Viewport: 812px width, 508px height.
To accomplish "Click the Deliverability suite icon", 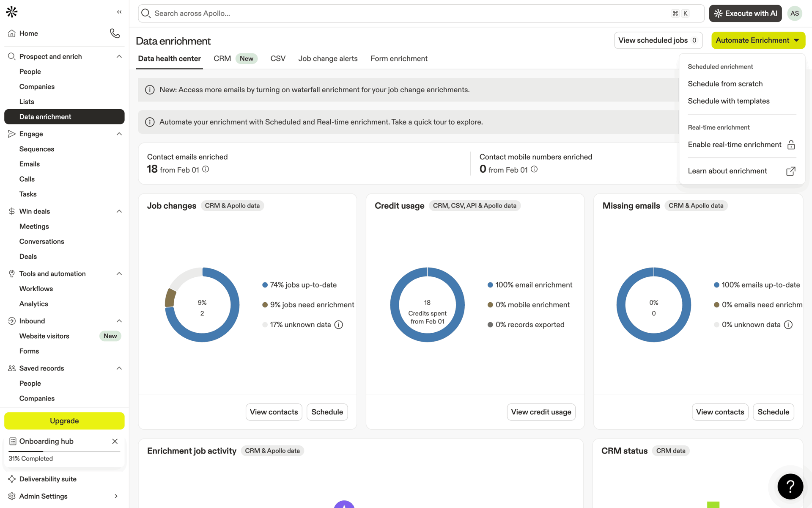I will (12, 479).
